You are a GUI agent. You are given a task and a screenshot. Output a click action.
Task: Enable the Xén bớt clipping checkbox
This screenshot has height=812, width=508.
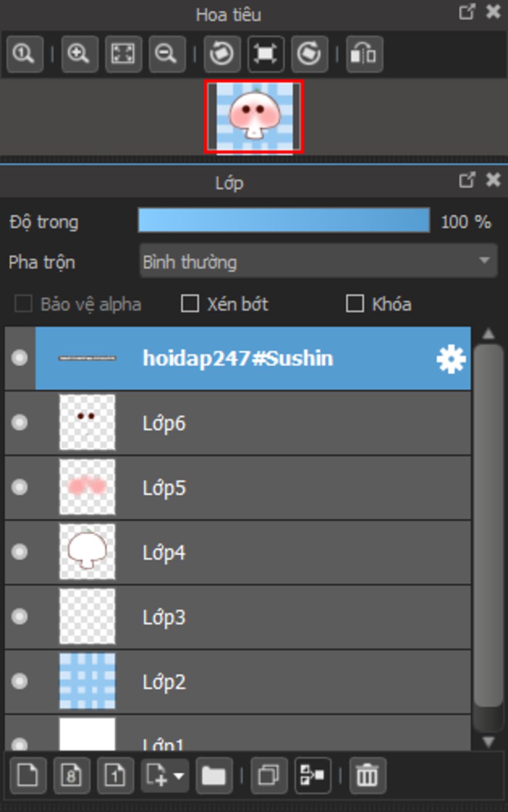[190, 303]
